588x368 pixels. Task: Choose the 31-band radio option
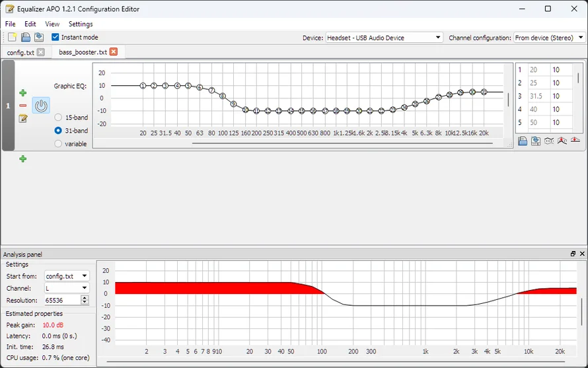58,131
